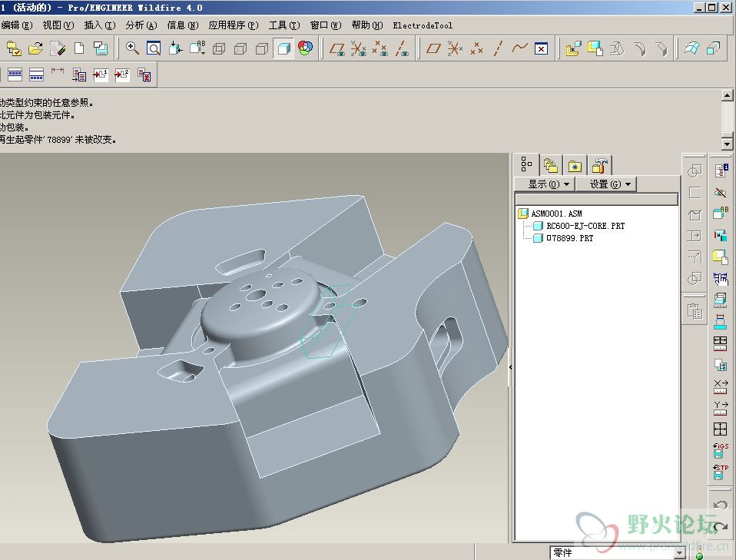736x560 pixels.
Task: Create a datum plane
Action: pos(433,48)
